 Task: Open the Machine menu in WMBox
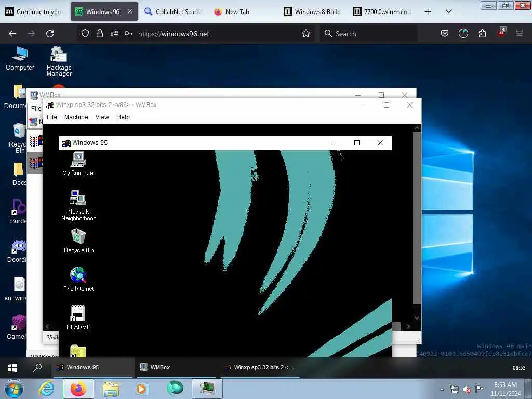click(x=76, y=117)
